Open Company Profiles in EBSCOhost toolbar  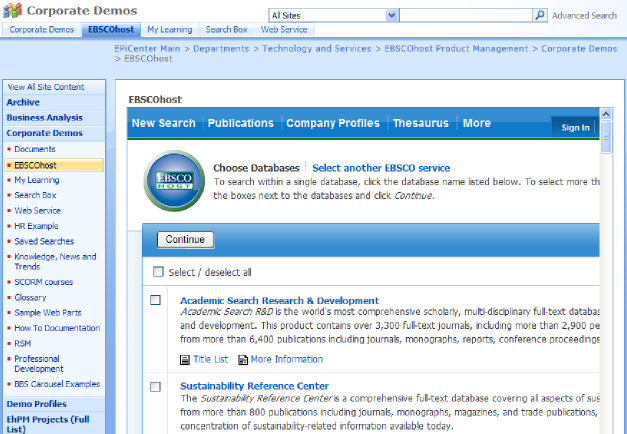click(333, 123)
